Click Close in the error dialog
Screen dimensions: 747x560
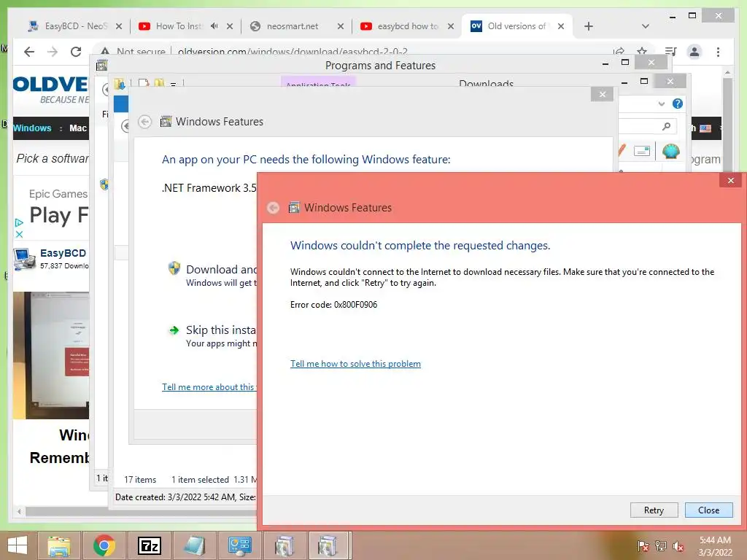click(708, 510)
